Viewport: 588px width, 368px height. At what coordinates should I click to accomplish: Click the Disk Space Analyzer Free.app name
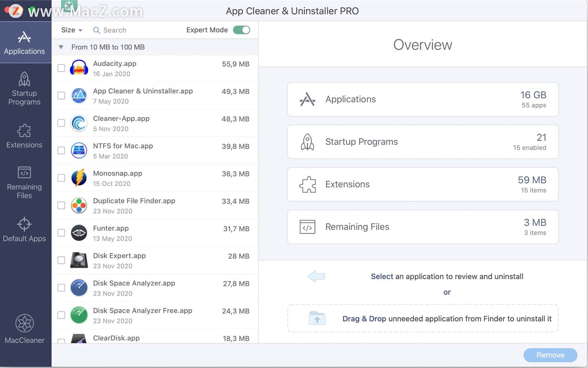pyautogui.click(x=143, y=311)
